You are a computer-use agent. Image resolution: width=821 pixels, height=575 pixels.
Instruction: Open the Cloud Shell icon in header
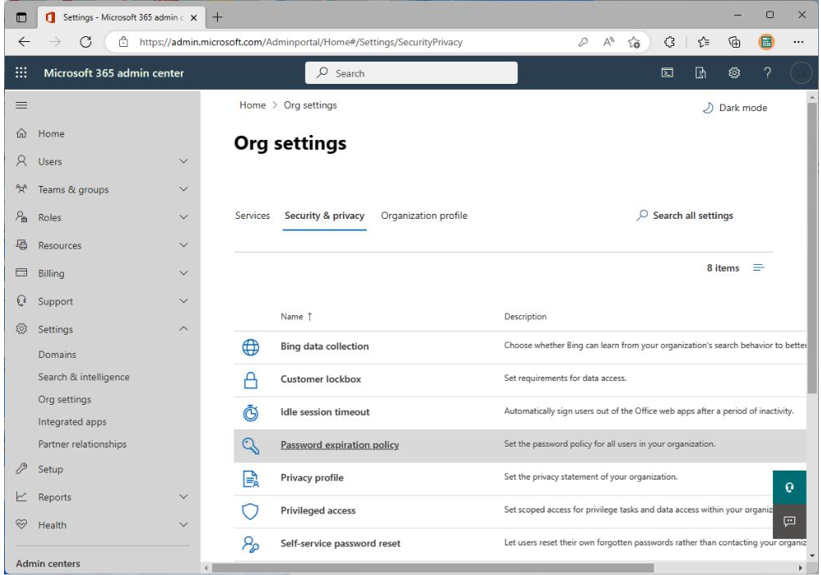(667, 73)
